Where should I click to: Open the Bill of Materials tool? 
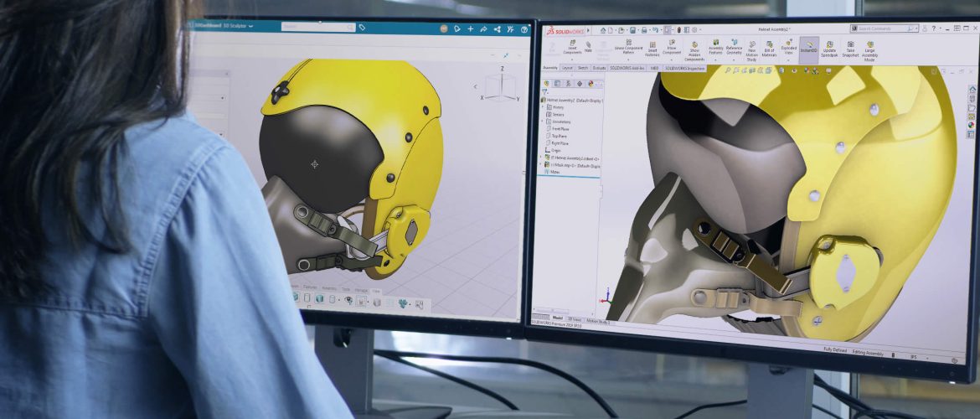click(x=769, y=50)
